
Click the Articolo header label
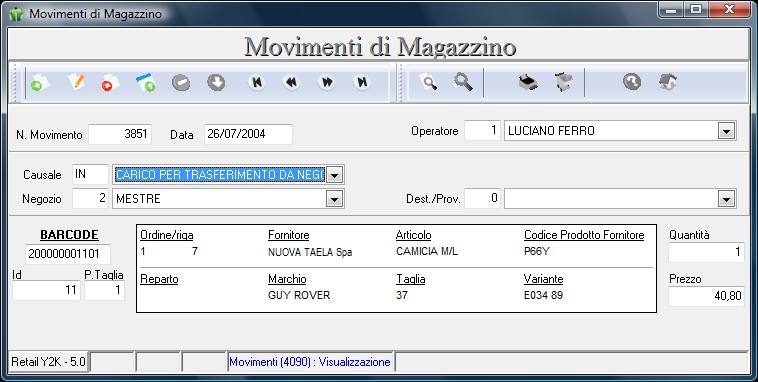click(x=413, y=235)
